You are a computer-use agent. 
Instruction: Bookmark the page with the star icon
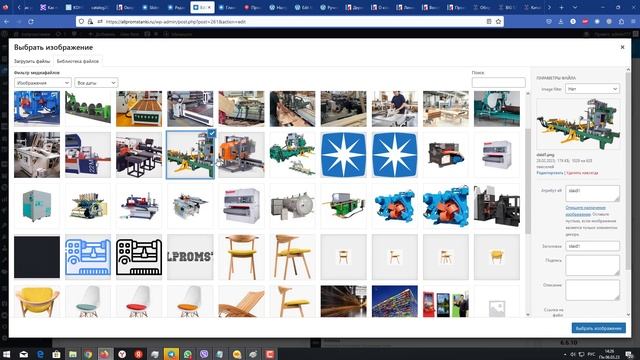click(x=498, y=22)
